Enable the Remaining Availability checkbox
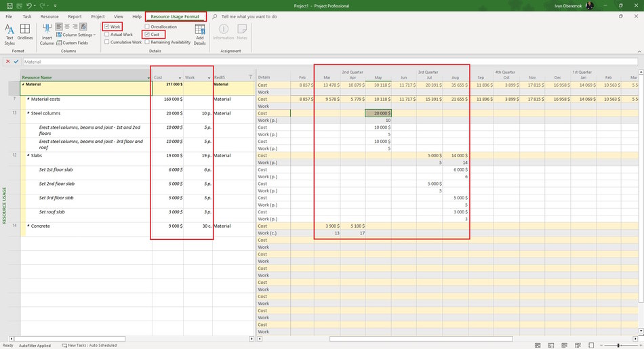This screenshot has width=644, height=349. (147, 42)
